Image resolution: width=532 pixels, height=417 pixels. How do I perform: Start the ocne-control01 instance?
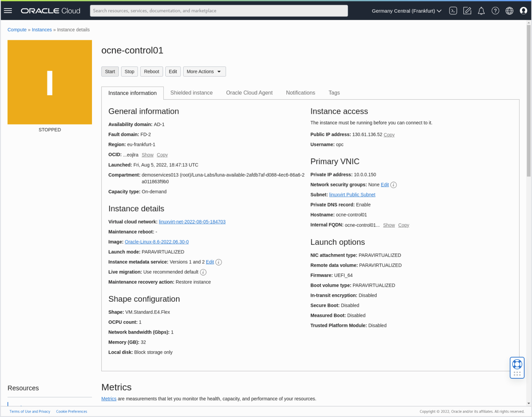click(x=110, y=71)
